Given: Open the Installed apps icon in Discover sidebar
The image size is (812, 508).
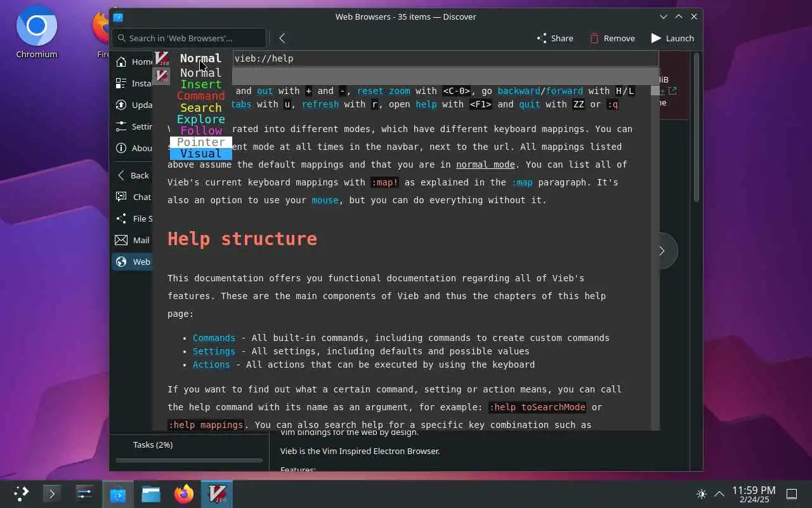Looking at the screenshot, I should point(121,83).
